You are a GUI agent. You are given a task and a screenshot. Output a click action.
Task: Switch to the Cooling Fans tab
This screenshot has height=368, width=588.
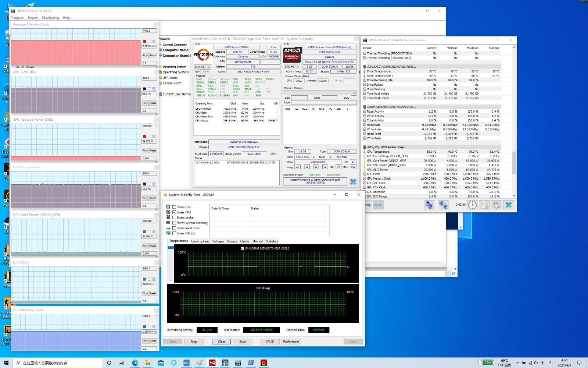200,241
